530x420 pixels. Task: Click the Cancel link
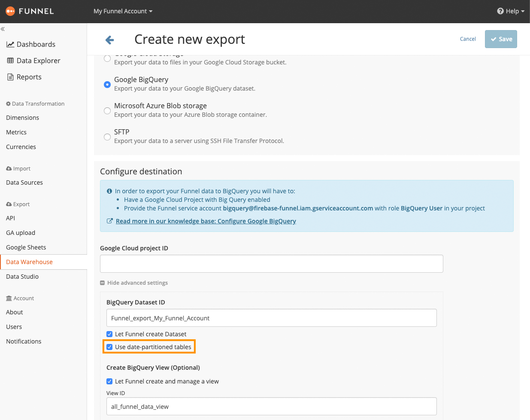click(x=468, y=39)
